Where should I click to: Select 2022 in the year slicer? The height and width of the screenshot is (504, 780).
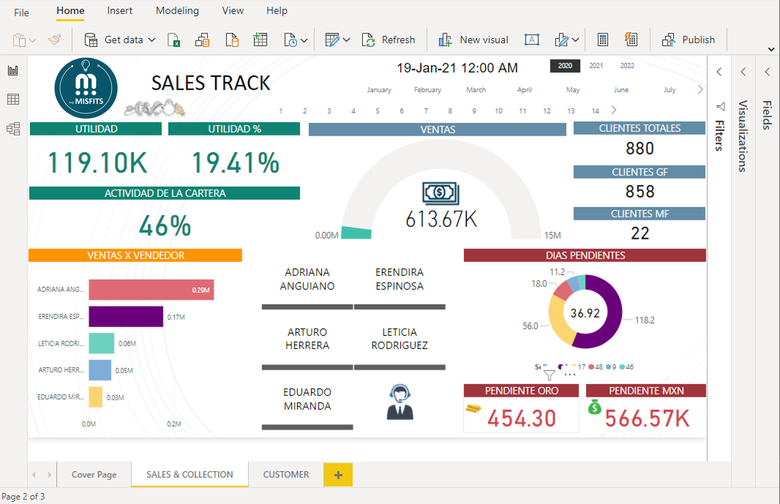[627, 66]
